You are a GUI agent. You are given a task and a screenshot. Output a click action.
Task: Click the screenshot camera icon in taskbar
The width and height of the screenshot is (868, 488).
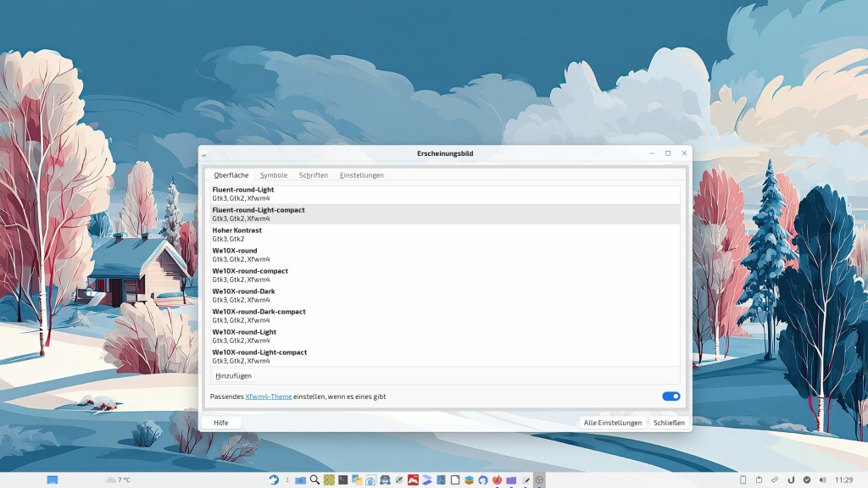(x=370, y=480)
